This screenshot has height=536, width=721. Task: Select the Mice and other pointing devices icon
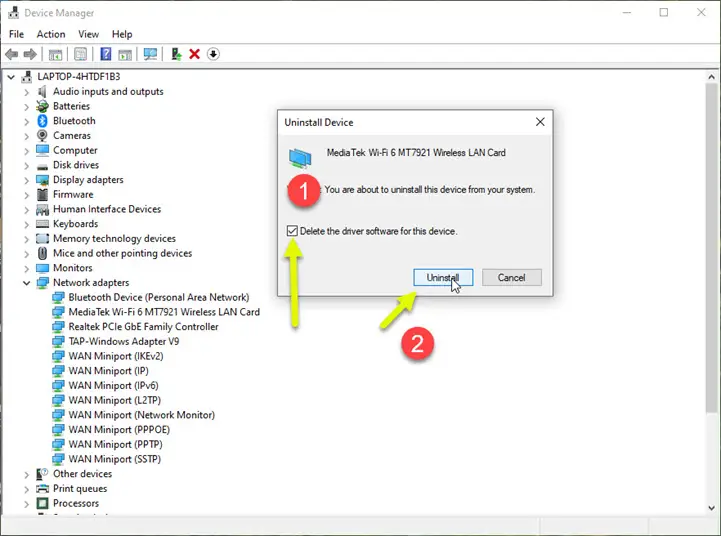tap(42, 253)
